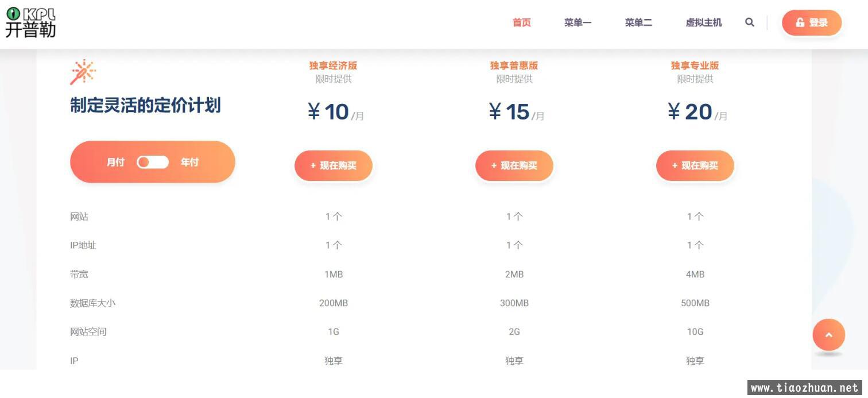The image size is (868, 398).
Task: Click the lock icon in login button
Action: coord(800,23)
